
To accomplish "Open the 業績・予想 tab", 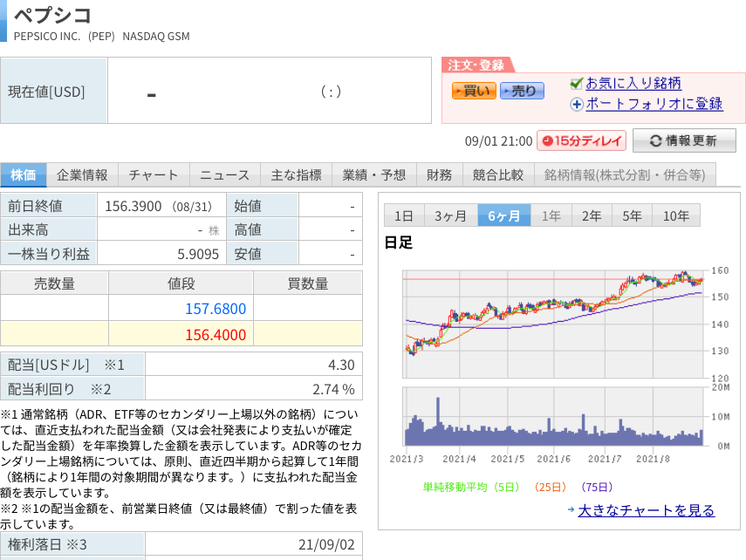I will [374, 175].
